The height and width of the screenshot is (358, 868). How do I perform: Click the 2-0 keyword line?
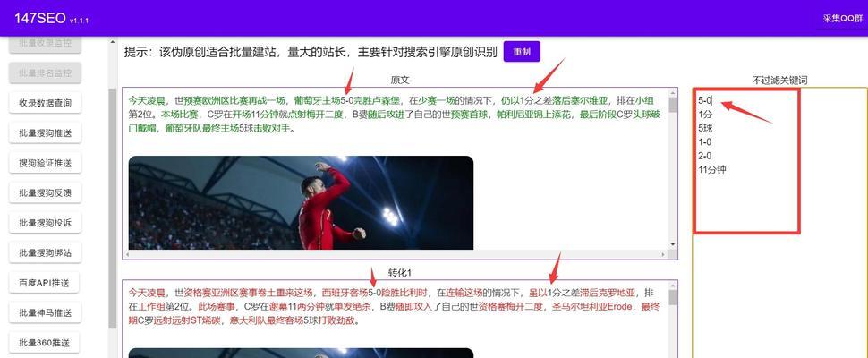pos(705,156)
